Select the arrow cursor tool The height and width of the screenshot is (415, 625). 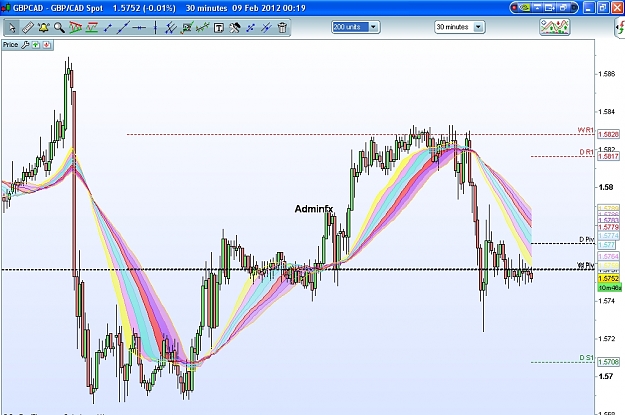pos(12,28)
